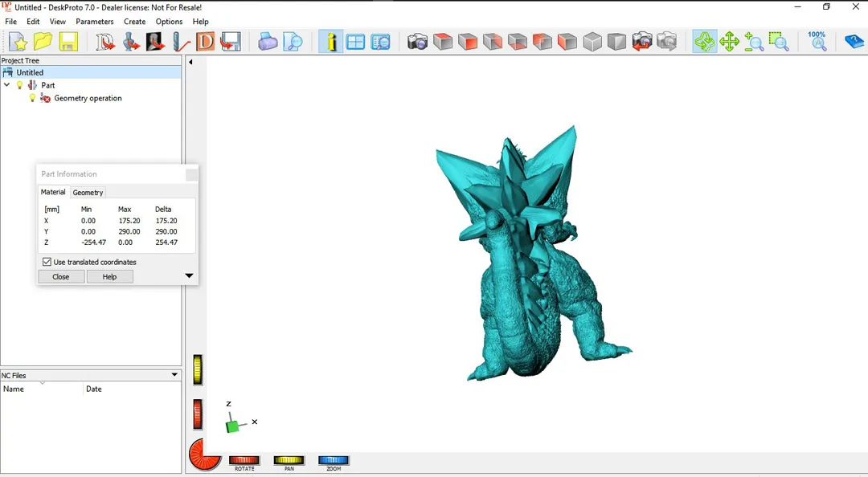
Task: Open the viewer subjects settings icon
Action: (381, 42)
